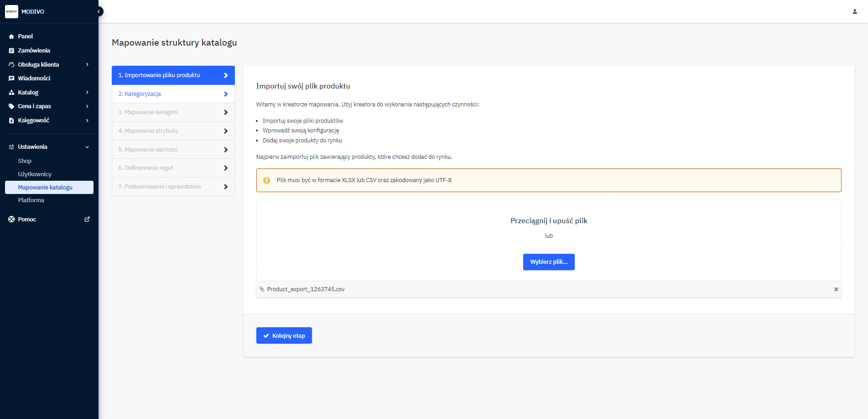Screen dimensions: 868x419
Task: Open Użytkownicy settings page
Action: click(35, 174)
